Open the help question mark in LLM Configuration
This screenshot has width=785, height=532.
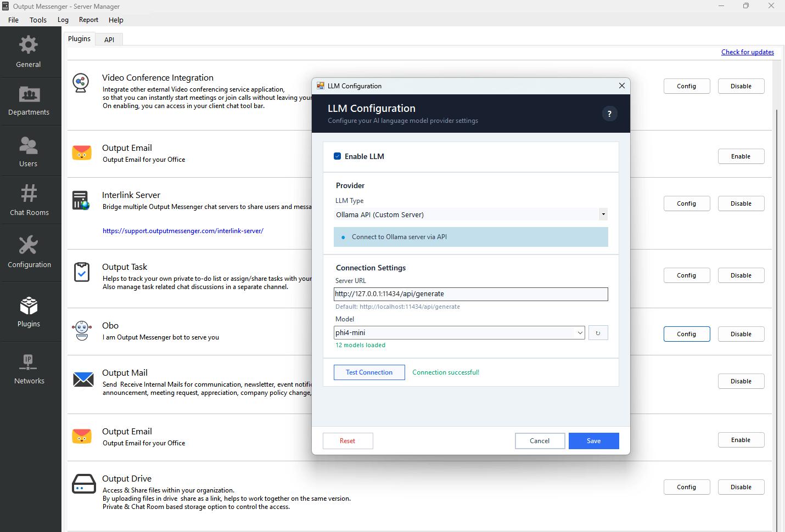[609, 114]
